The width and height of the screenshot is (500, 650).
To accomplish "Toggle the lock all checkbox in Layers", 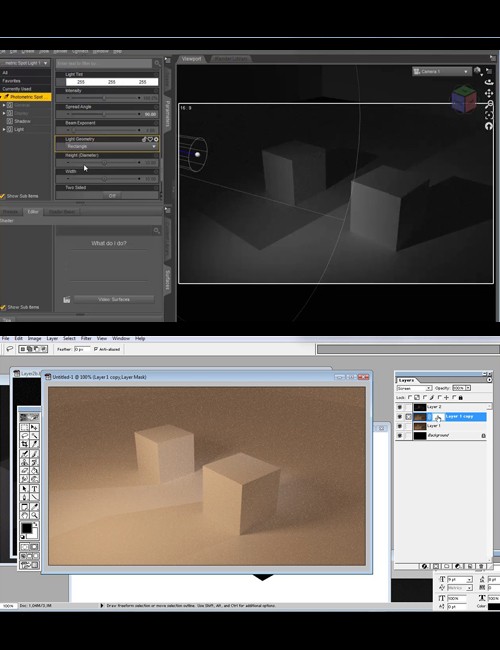I will click(454, 397).
